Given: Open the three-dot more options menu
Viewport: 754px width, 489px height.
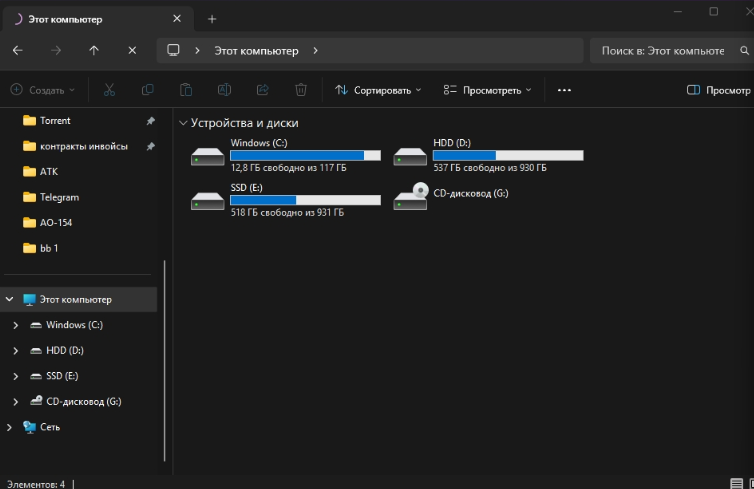Looking at the screenshot, I should [x=564, y=90].
